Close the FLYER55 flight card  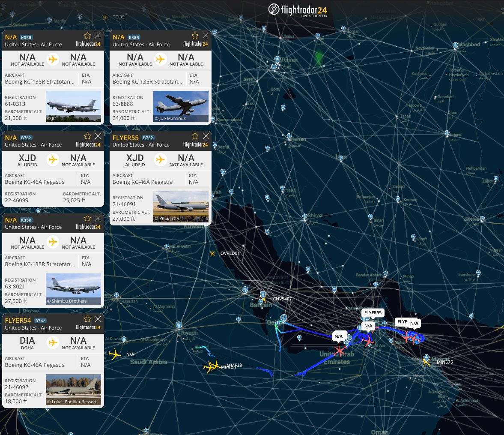[206, 136]
